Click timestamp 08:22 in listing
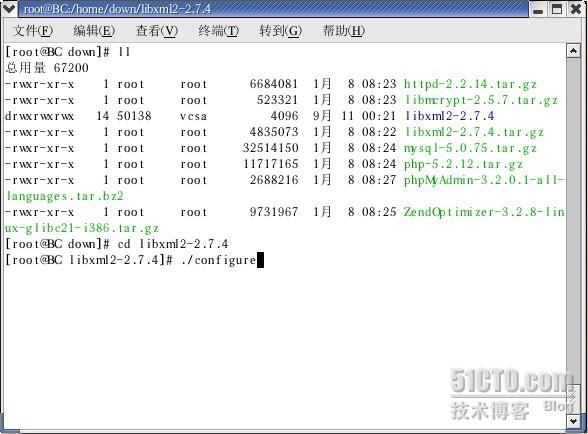The height and width of the screenshot is (434, 588). coord(379,132)
